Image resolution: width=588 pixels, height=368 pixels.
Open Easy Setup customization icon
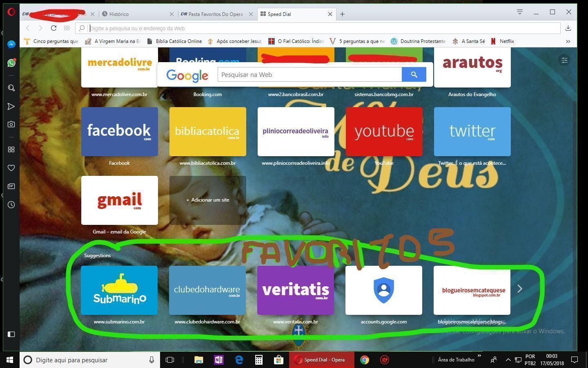pyautogui.click(x=564, y=60)
